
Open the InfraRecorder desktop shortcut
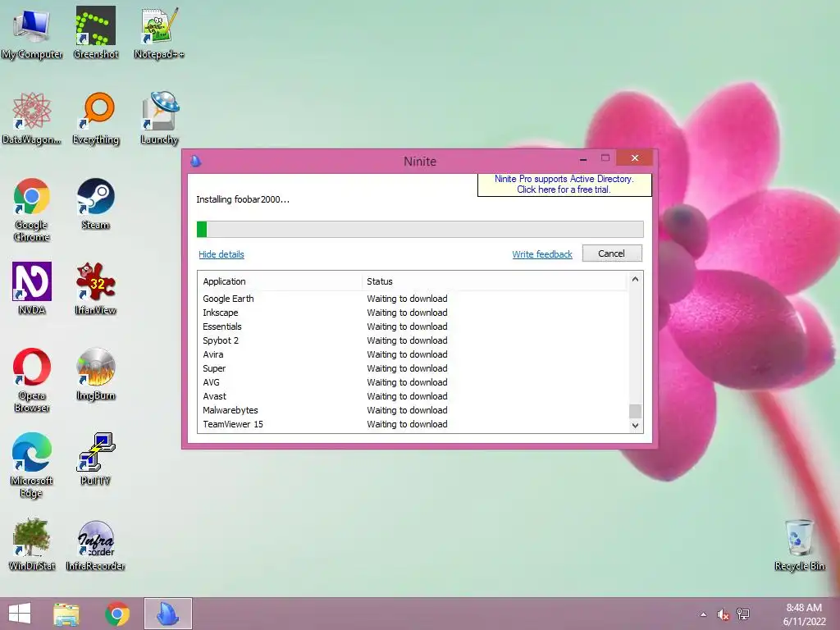click(95, 545)
